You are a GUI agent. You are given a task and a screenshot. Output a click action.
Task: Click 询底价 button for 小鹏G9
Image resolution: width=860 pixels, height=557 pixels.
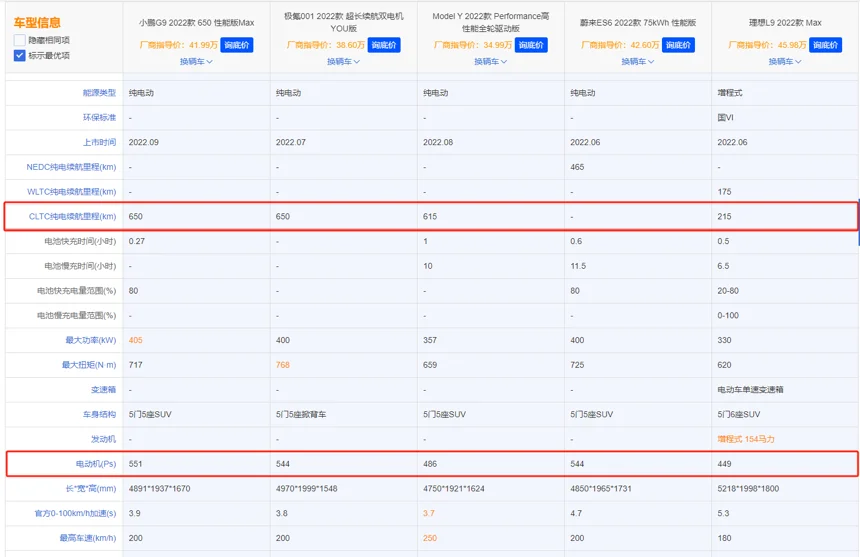(236, 45)
